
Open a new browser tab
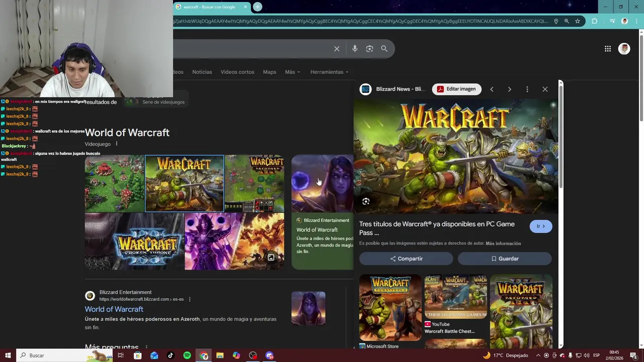coord(257,7)
